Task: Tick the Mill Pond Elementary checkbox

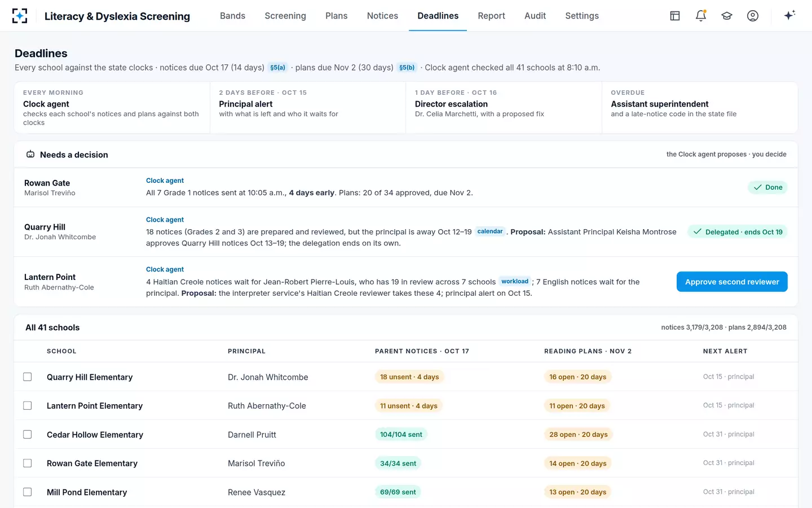Action: [27, 492]
